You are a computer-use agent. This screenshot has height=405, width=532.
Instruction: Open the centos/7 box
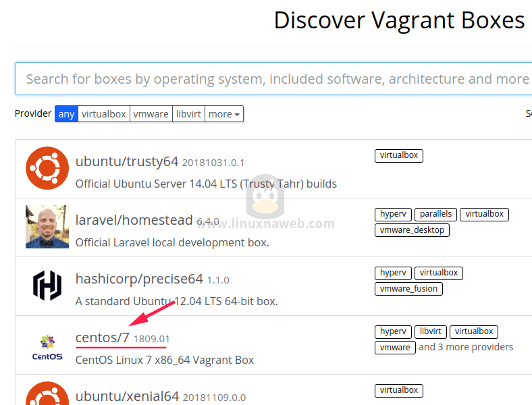pyautogui.click(x=102, y=337)
